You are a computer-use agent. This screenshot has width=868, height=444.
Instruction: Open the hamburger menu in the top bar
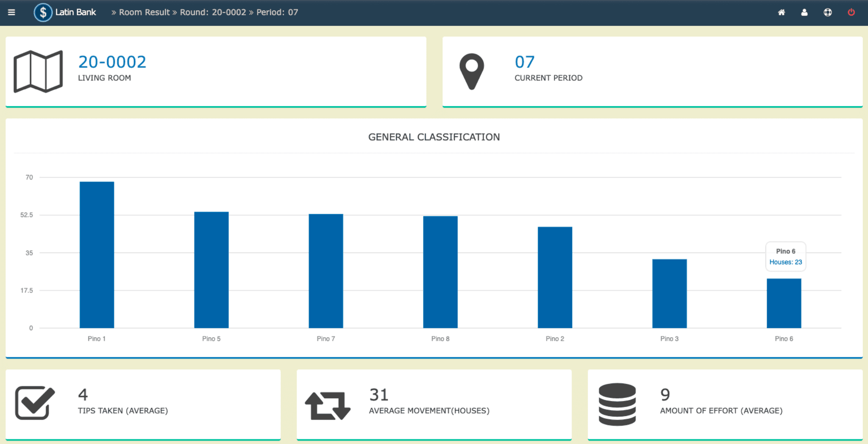[x=11, y=12]
